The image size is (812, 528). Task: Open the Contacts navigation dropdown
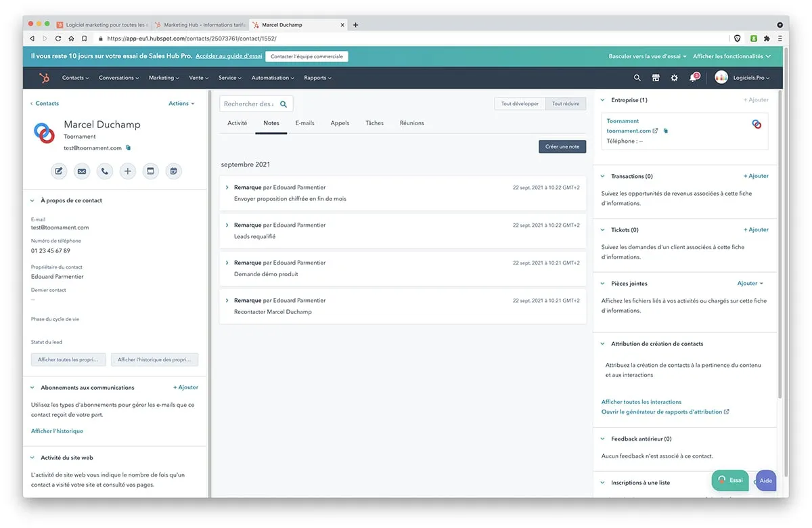click(x=75, y=78)
